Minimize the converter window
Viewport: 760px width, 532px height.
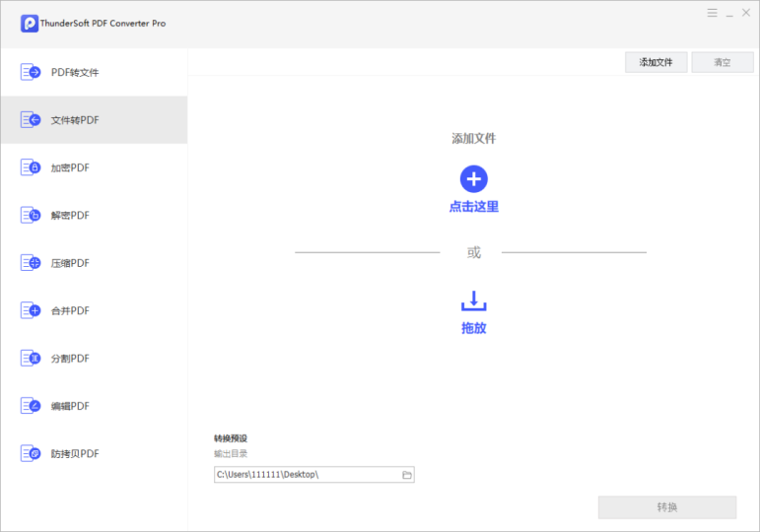point(729,15)
